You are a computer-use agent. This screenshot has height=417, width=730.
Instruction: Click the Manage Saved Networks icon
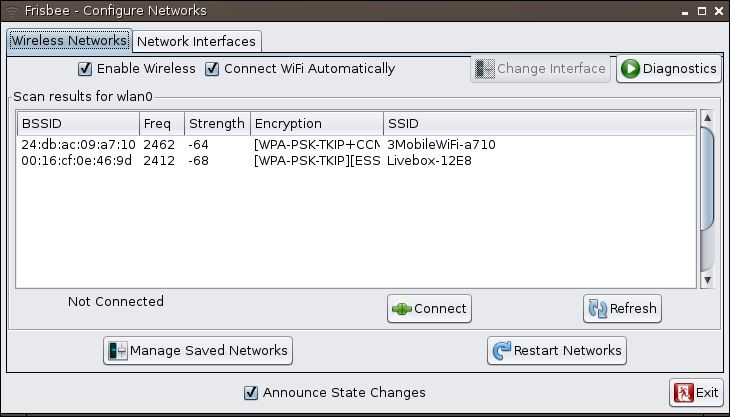[x=117, y=351]
